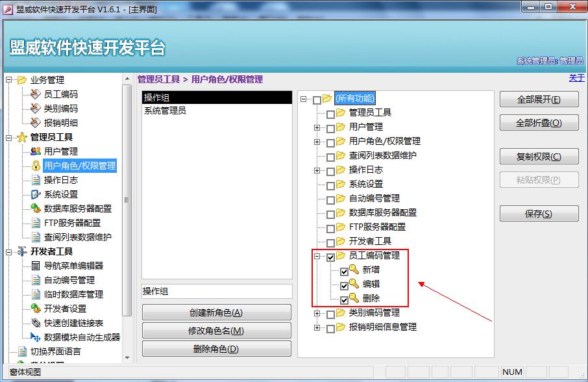
Task: Click the 创建新角色(A) button
Action: [x=216, y=312]
